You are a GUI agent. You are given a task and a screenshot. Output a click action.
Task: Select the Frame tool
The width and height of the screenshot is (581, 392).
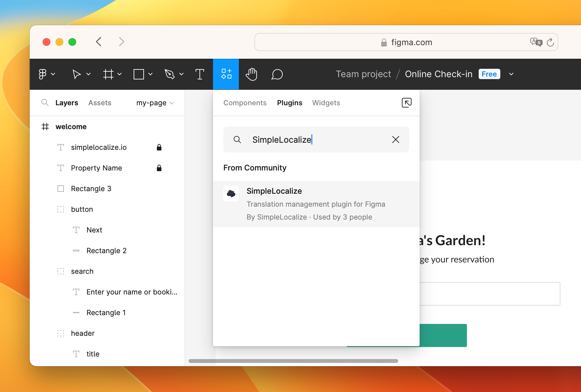pos(108,74)
